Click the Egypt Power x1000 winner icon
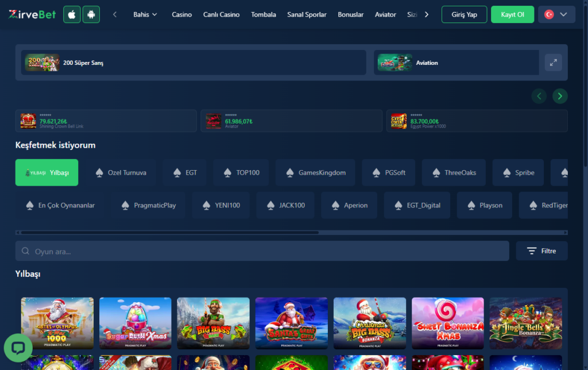The height and width of the screenshot is (370, 588). pos(399,121)
